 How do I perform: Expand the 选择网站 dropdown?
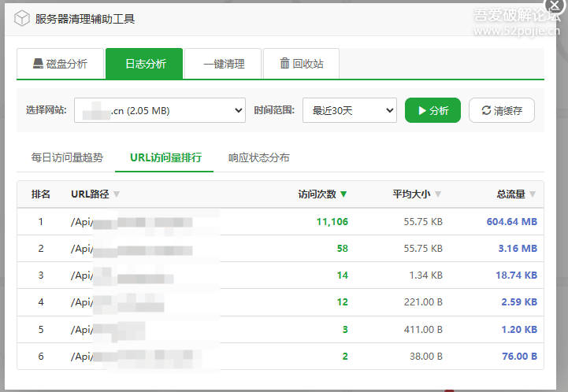pos(160,111)
